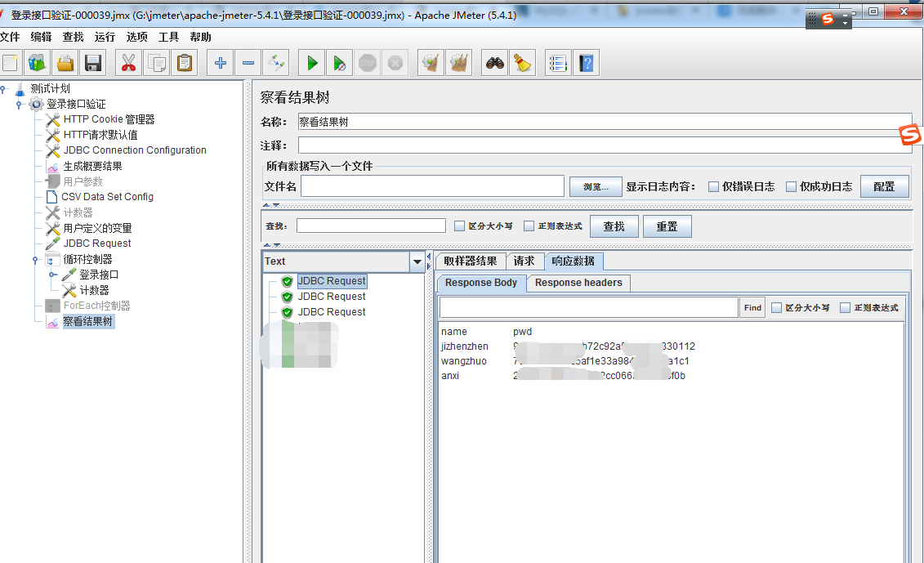This screenshot has height=563, width=924.
Task: Click the Collapse all minus icon
Action: [x=248, y=63]
